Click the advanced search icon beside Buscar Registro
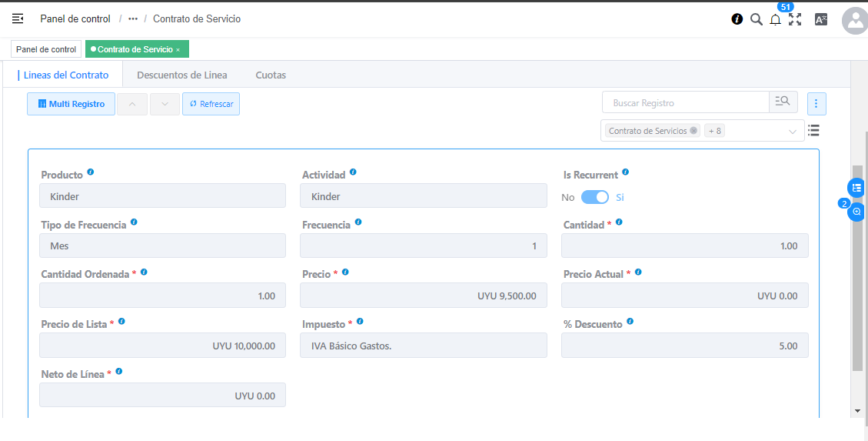 783,102
